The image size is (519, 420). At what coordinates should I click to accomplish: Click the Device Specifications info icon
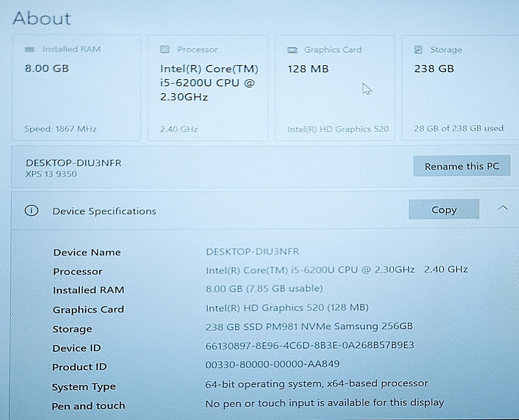(31, 211)
